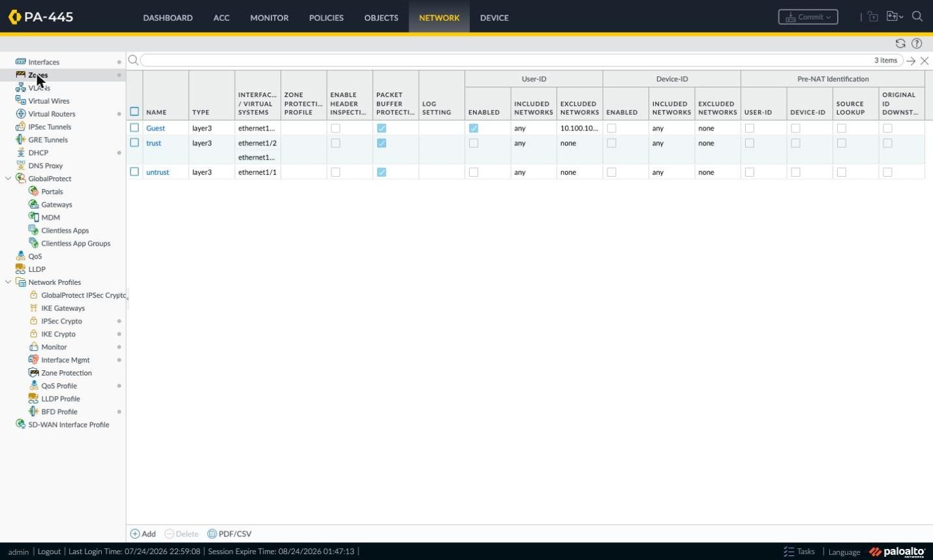Open QoS settings
The image size is (933, 560).
click(x=35, y=256)
